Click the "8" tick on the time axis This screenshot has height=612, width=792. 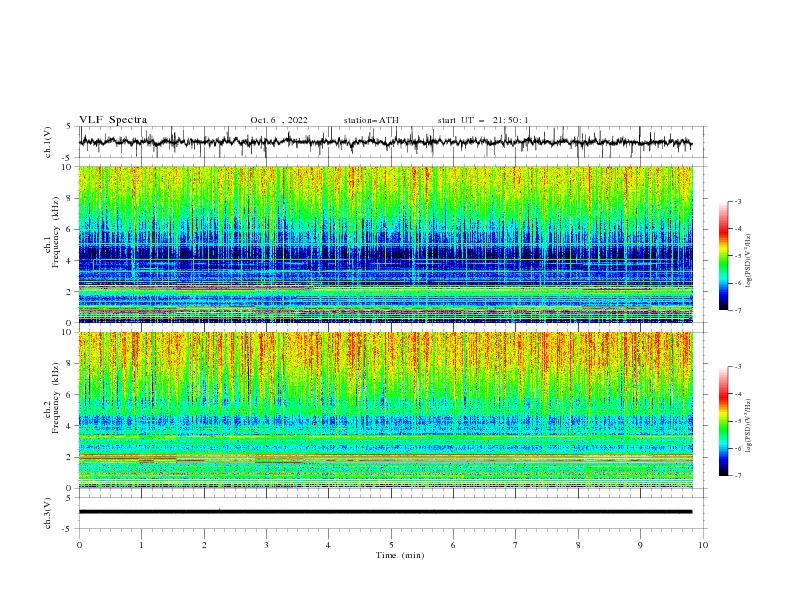click(x=578, y=545)
